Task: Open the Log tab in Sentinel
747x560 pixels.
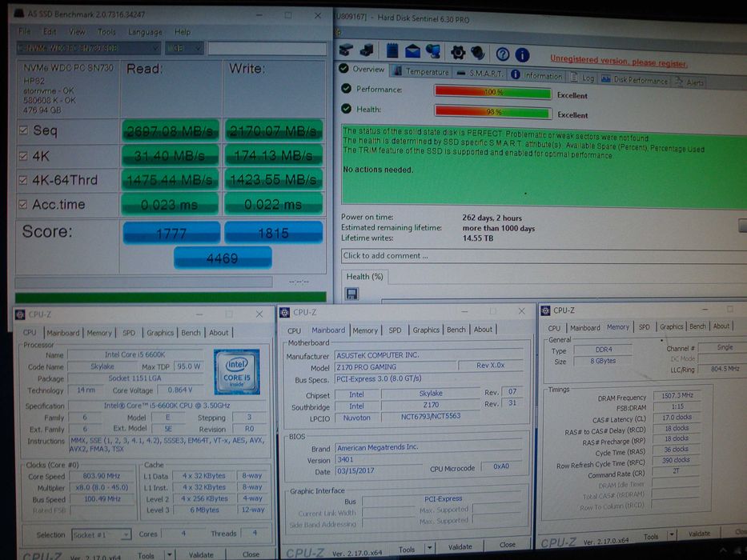Action: (x=583, y=78)
